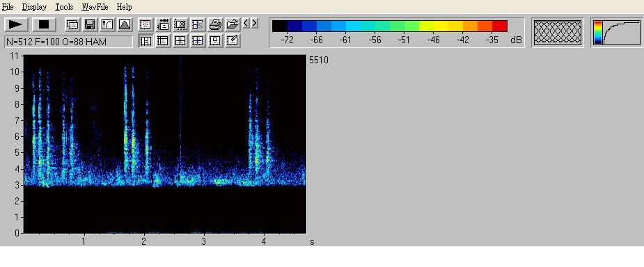Open the File menu
644x267 pixels.
coord(8,7)
